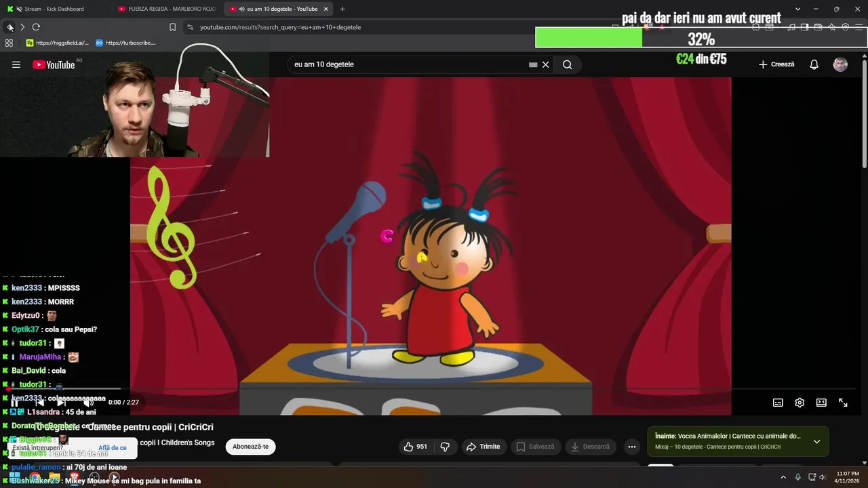Share the video via Trimite
The width and height of the screenshot is (868, 488).
pyautogui.click(x=483, y=447)
